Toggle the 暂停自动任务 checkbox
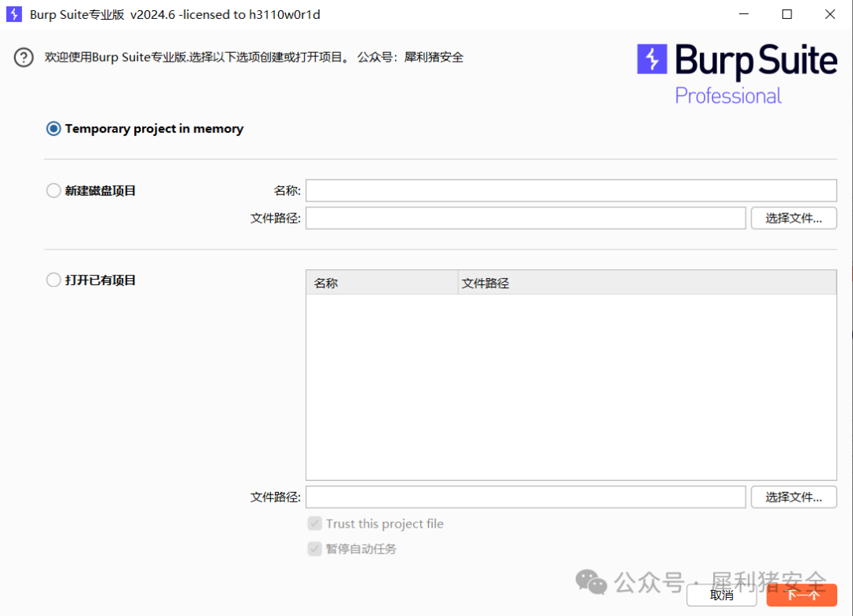853x616 pixels. point(314,549)
